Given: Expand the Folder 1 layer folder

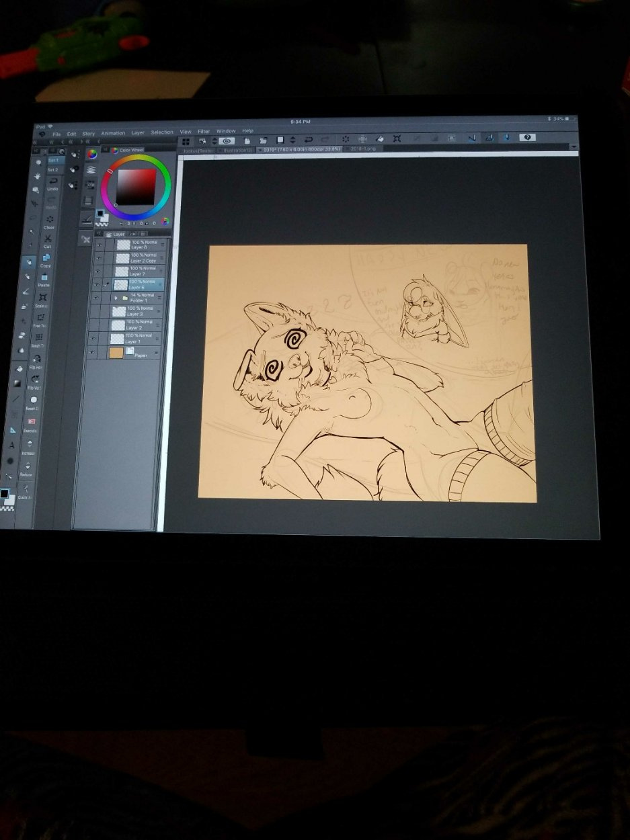Looking at the screenshot, I should tap(116, 298).
